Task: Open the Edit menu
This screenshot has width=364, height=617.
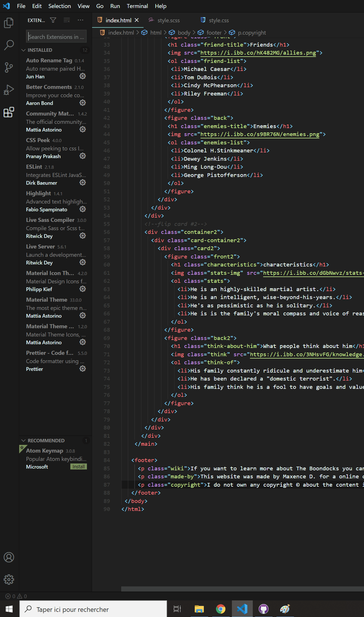Action: click(x=37, y=6)
